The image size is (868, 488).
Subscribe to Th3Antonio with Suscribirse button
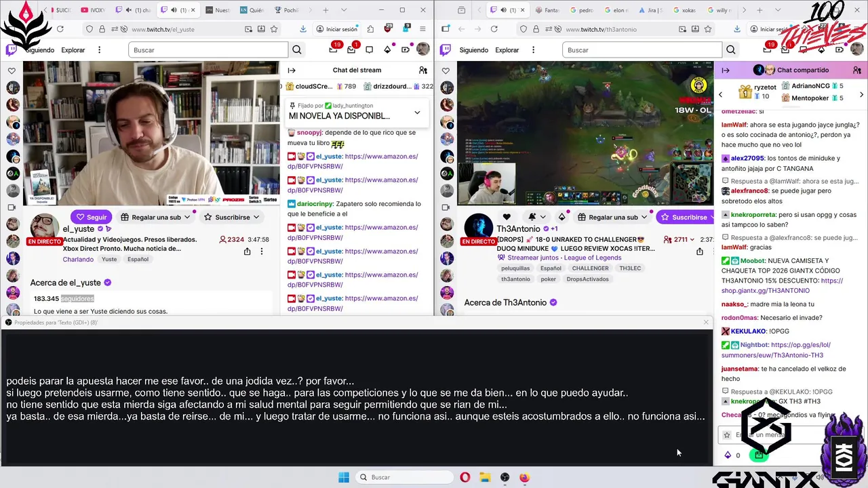tap(684, 217)
